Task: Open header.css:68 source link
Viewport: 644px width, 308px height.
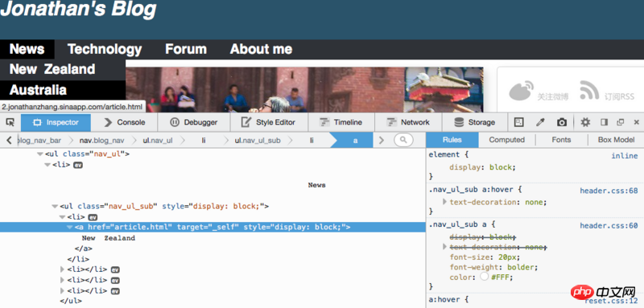Action: [609, 191]
